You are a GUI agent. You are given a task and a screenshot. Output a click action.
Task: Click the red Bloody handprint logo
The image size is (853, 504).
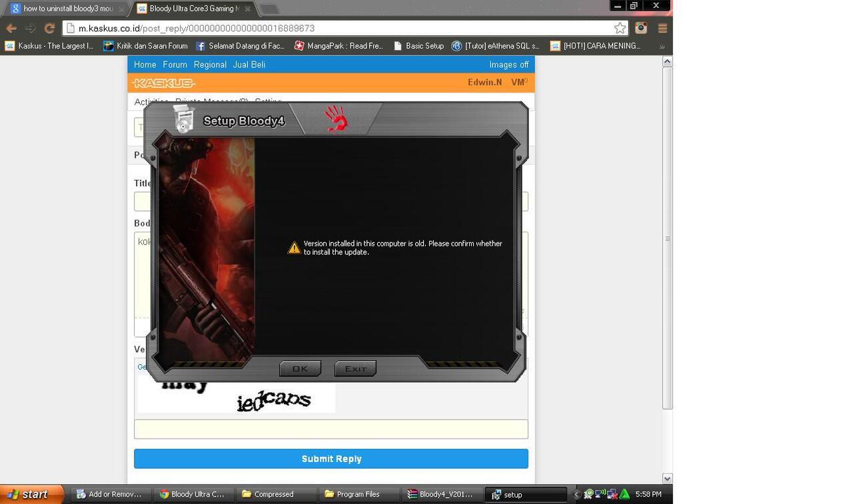[x=336, y=119]
